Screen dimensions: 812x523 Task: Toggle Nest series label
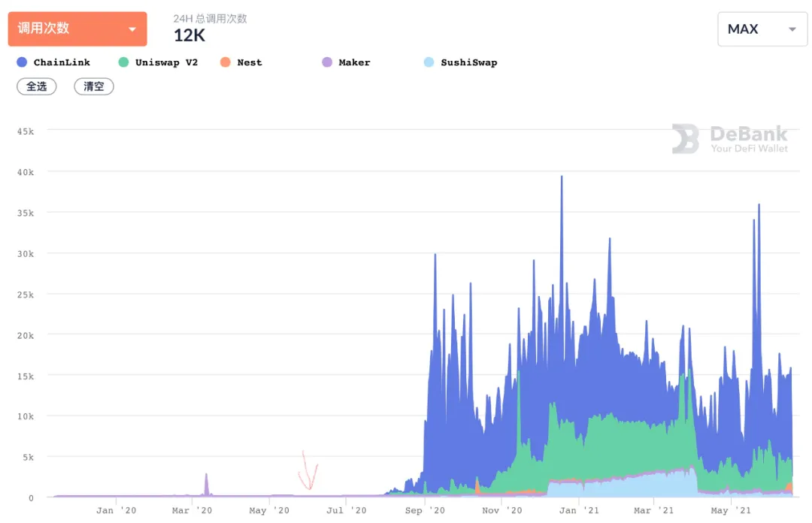click(x=250, y=62)
